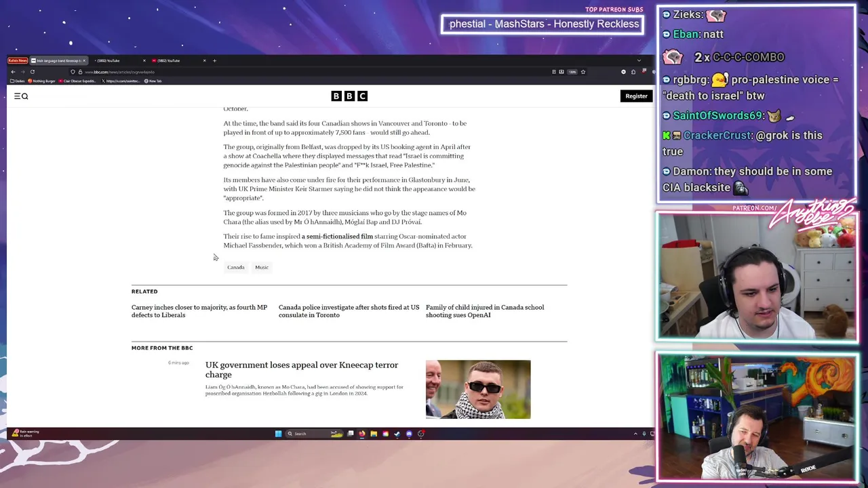Click the BBC logo
Image resolution: width=868 pixels, height=488 pixels.
[349, 96]
